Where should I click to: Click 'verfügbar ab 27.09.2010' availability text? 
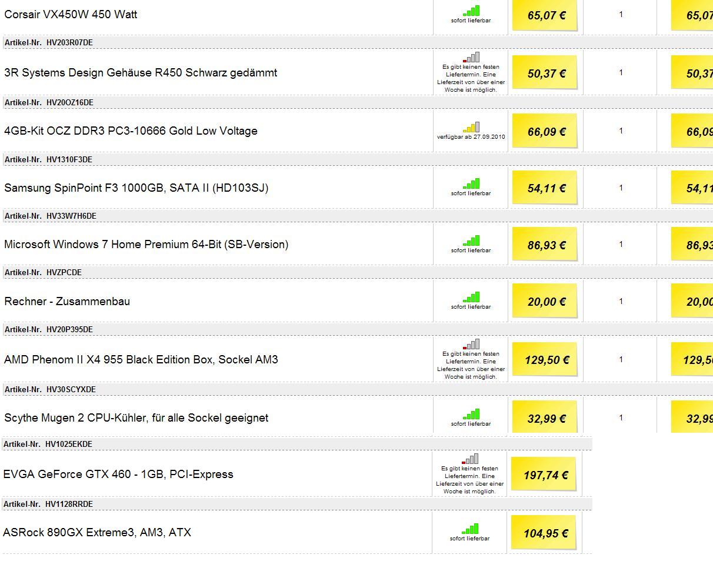[471, 137]
